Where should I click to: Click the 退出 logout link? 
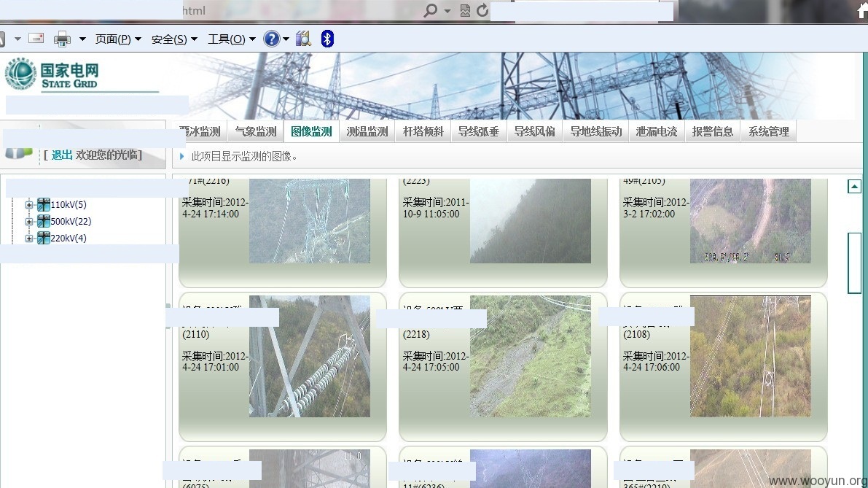coord(62,155)
